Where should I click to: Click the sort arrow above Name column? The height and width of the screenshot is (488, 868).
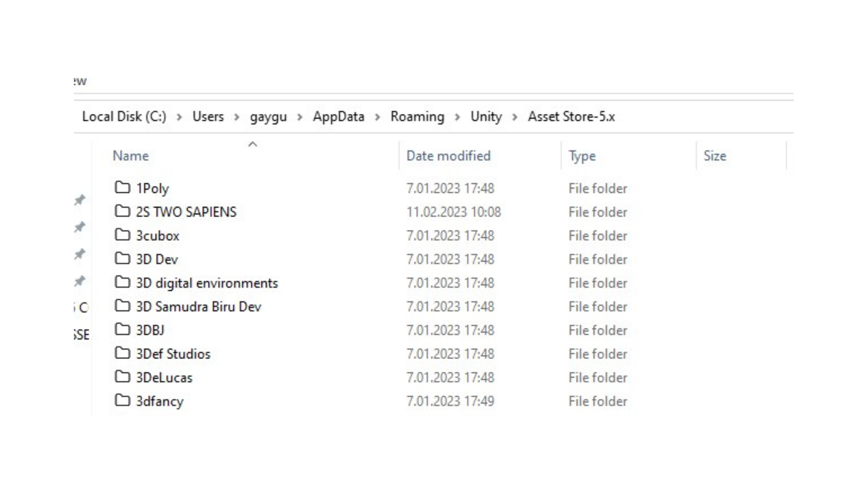click(253, 144)
